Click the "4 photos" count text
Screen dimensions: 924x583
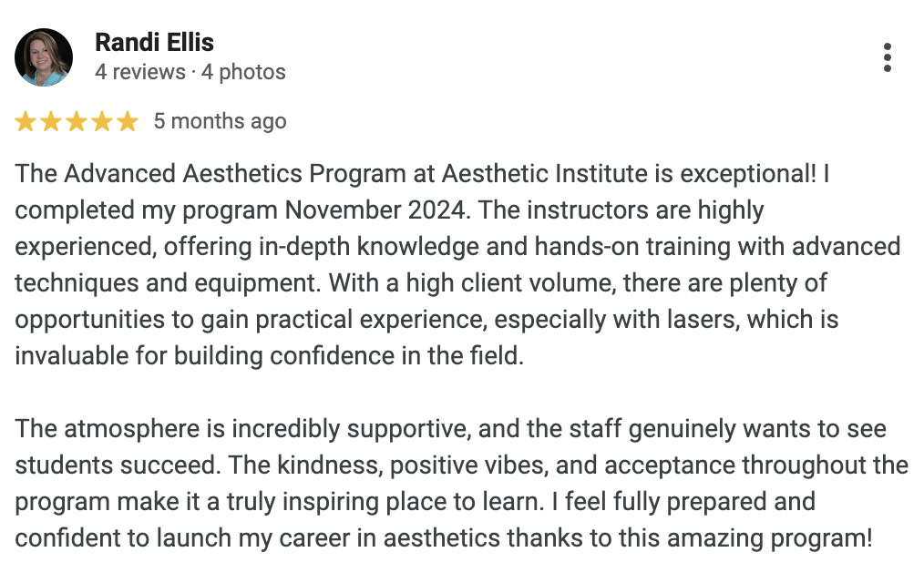[243, 72]
